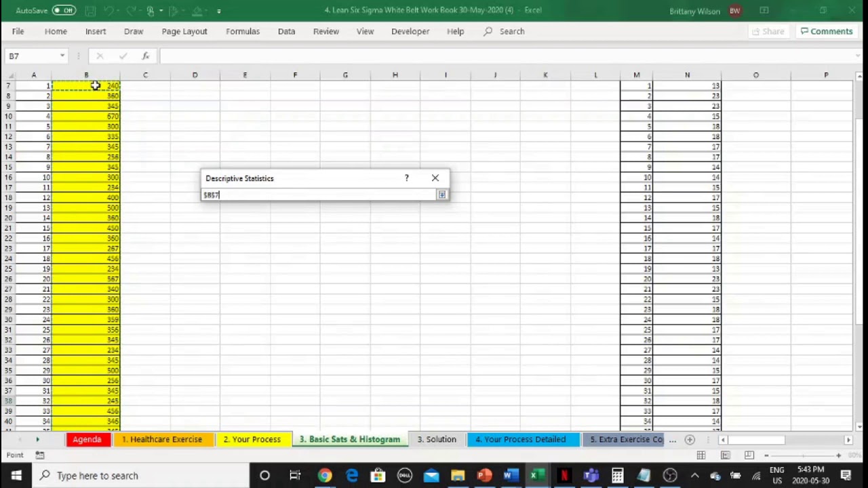Switch to Normal view icon
This screenshot has height=488, width=868.
(701, 455)
